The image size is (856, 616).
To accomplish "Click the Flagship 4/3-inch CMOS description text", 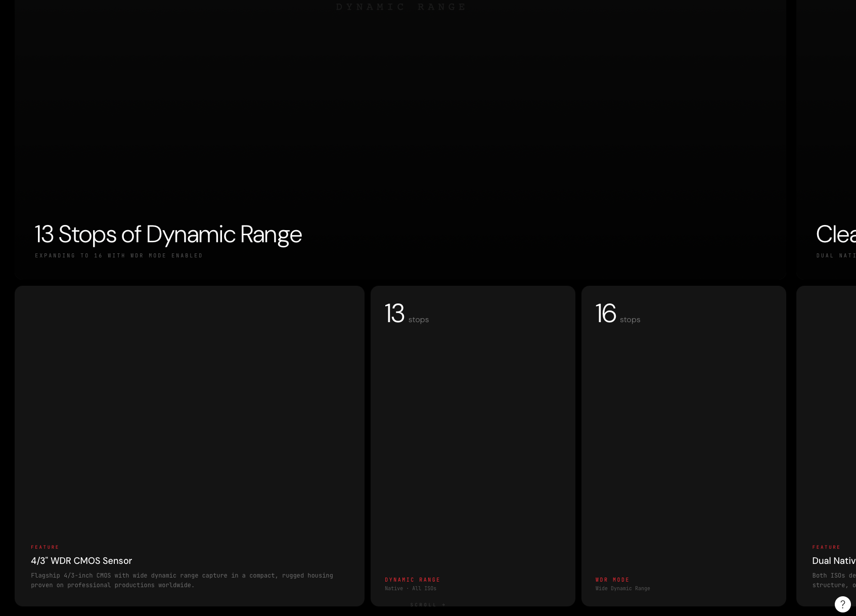I will (182, 580).
